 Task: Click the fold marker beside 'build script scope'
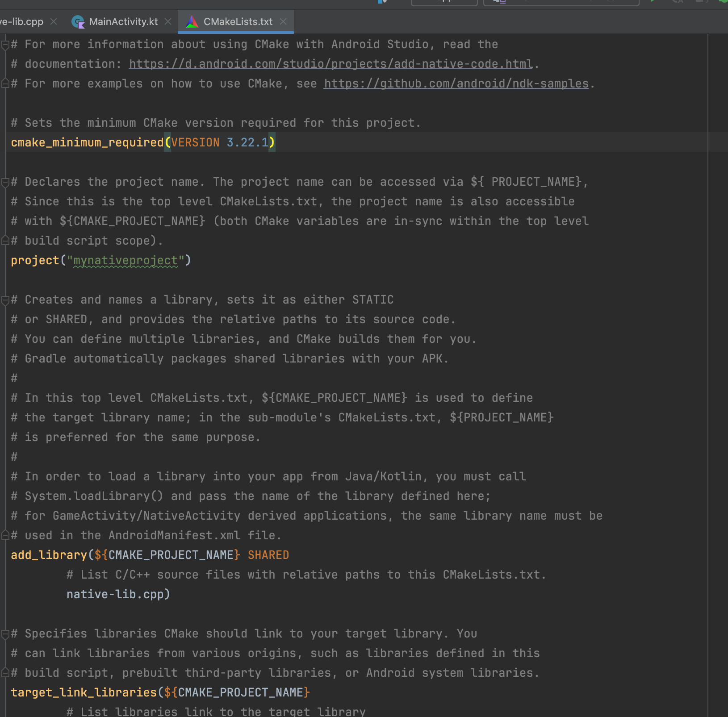5,241
